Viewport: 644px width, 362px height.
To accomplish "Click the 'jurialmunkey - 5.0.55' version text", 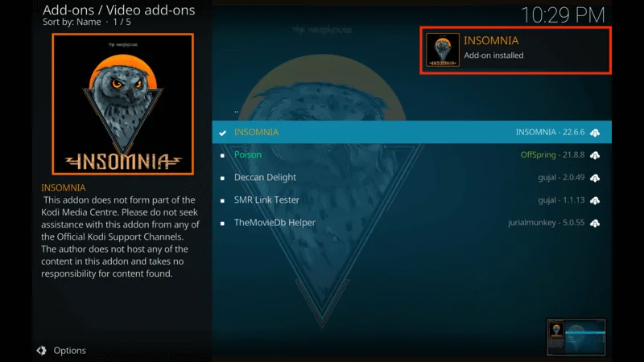I will click(x=547, y=223).
